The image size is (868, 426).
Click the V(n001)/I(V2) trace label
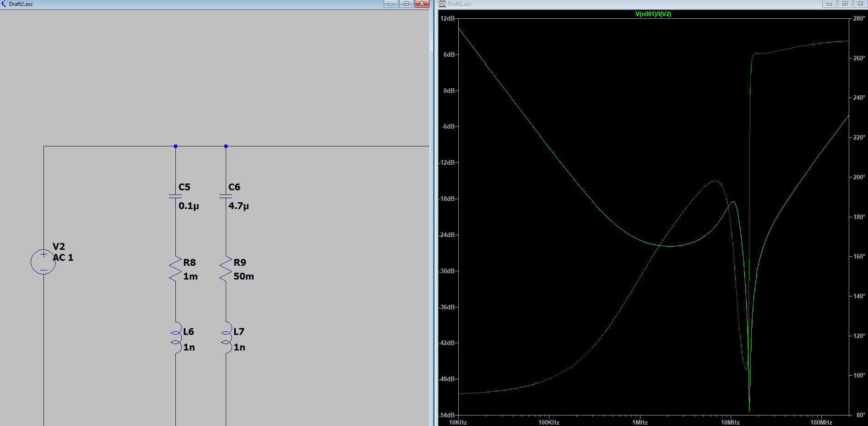[653, 14]
